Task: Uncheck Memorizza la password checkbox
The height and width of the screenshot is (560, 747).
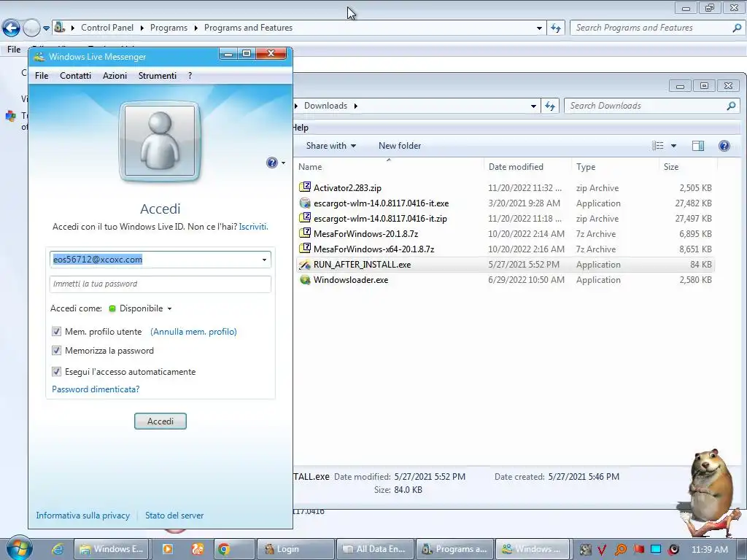Action: coord(56,351)
